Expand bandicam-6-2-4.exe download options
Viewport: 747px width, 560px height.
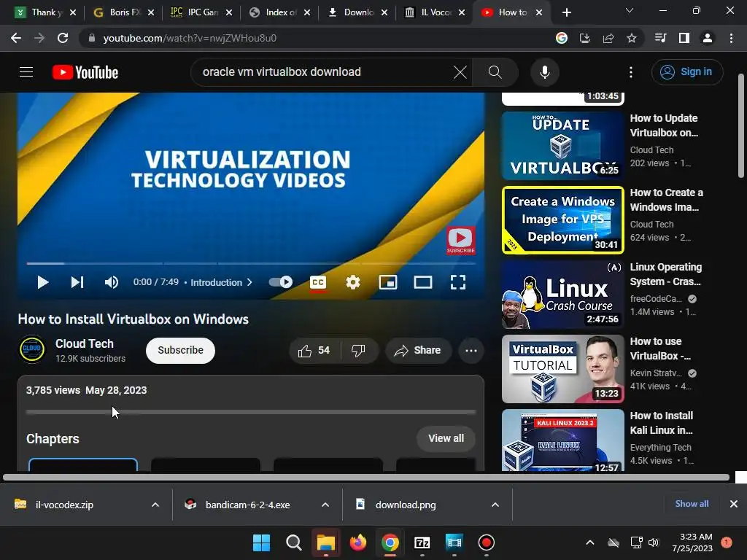(325, 505)
